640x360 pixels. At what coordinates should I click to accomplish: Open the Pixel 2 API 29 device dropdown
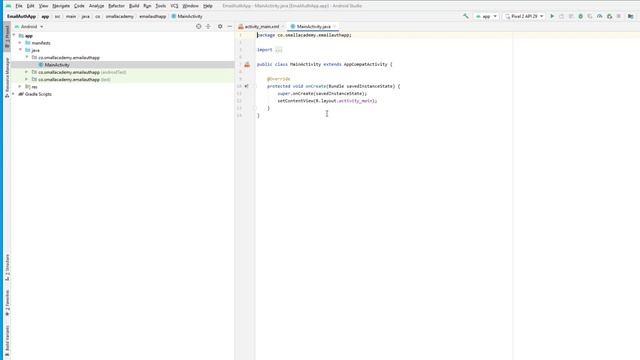(x=524, y=16)
